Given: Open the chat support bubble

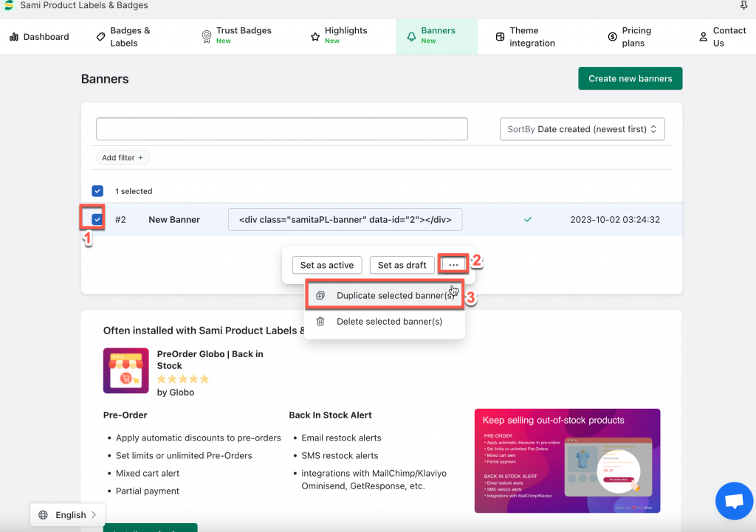Looking at the screenshot, I should click(x=735, y=501).
